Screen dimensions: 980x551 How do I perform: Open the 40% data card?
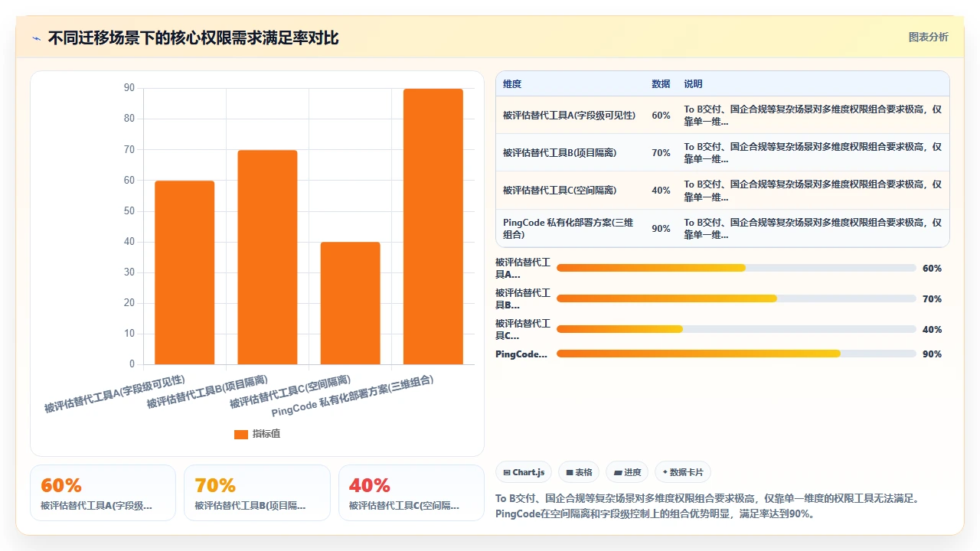point(411,493)
